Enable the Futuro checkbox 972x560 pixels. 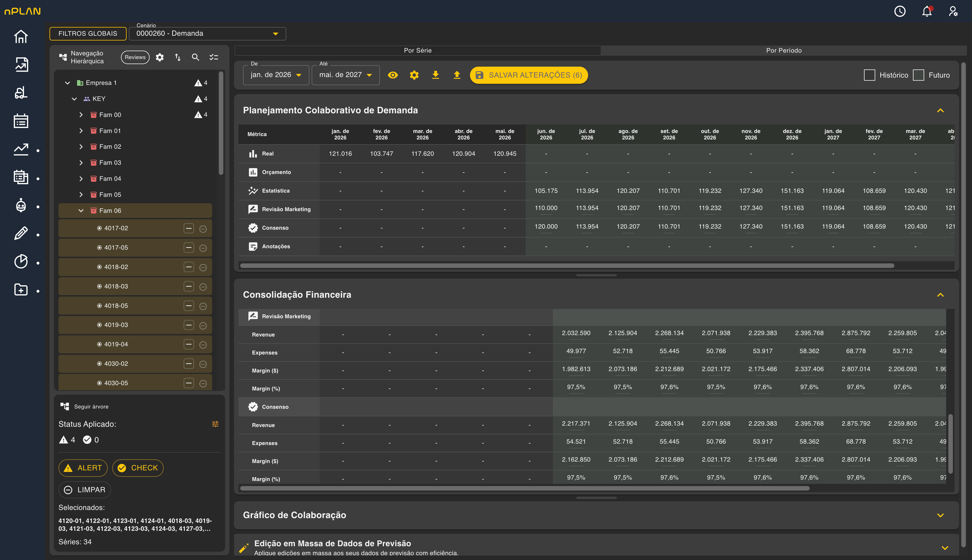919,75
